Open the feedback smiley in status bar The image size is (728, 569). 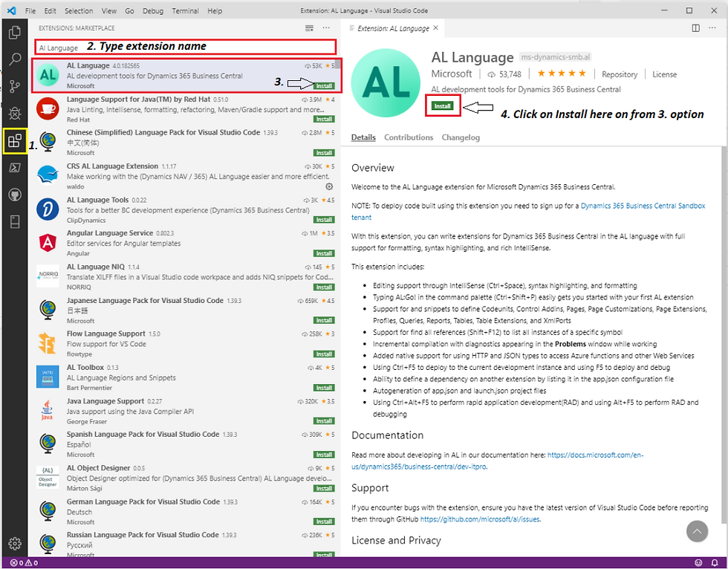pyautogui.click(x=698, y=563)
